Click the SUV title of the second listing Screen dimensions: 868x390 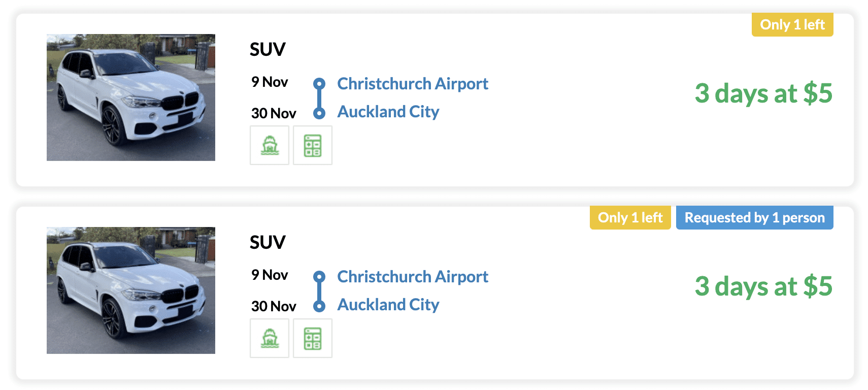(x=268, y=242)
